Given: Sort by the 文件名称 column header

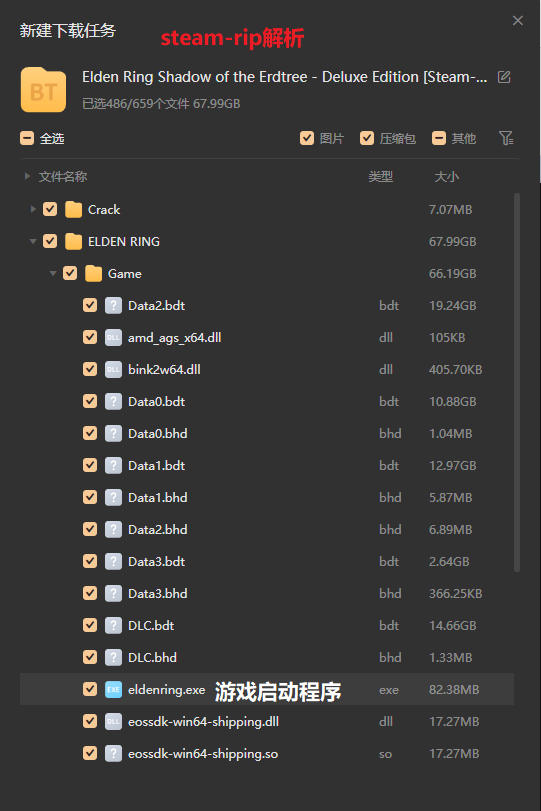Looking at the screenshot, I should 63,177.
